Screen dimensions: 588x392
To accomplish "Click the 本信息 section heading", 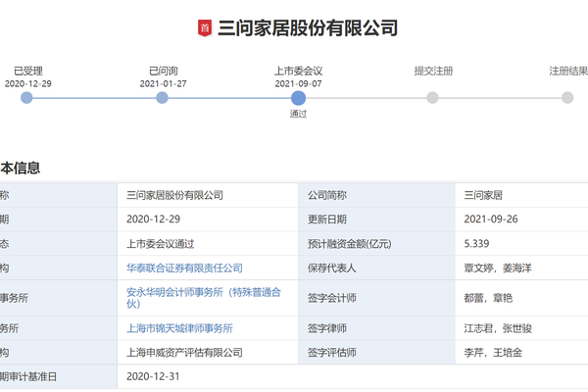I will tap(21, 168).
